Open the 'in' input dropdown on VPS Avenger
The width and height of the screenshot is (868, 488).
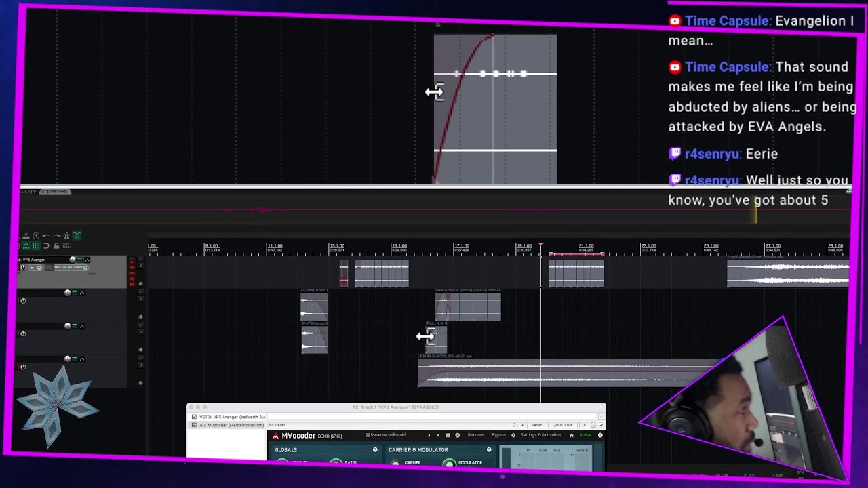36,268
